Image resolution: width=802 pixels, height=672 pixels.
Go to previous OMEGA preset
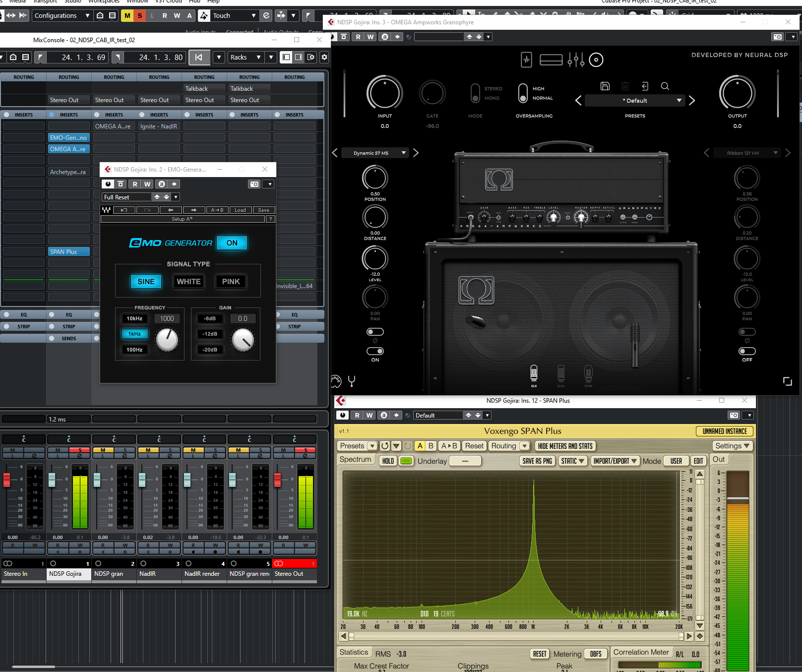pyautogui.click(x=578, y=101)
